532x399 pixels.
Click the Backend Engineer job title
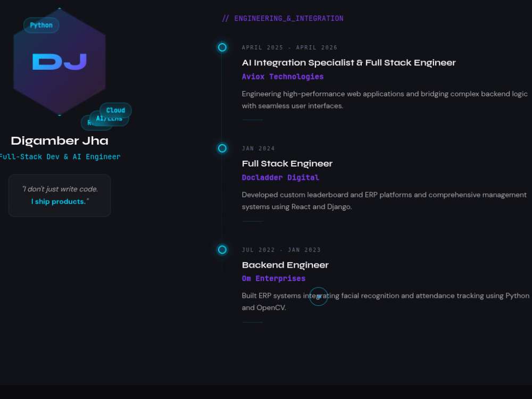(x=285, y=265)
